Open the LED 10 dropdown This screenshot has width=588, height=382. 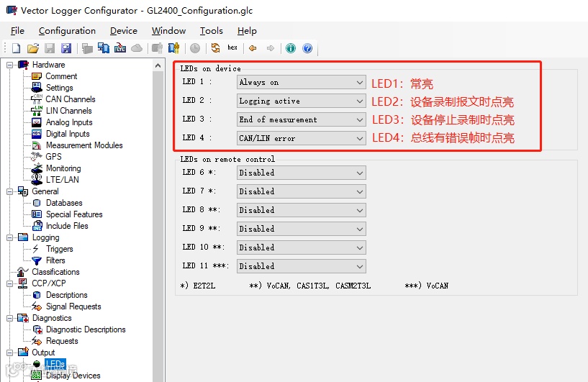pos(301,247)
